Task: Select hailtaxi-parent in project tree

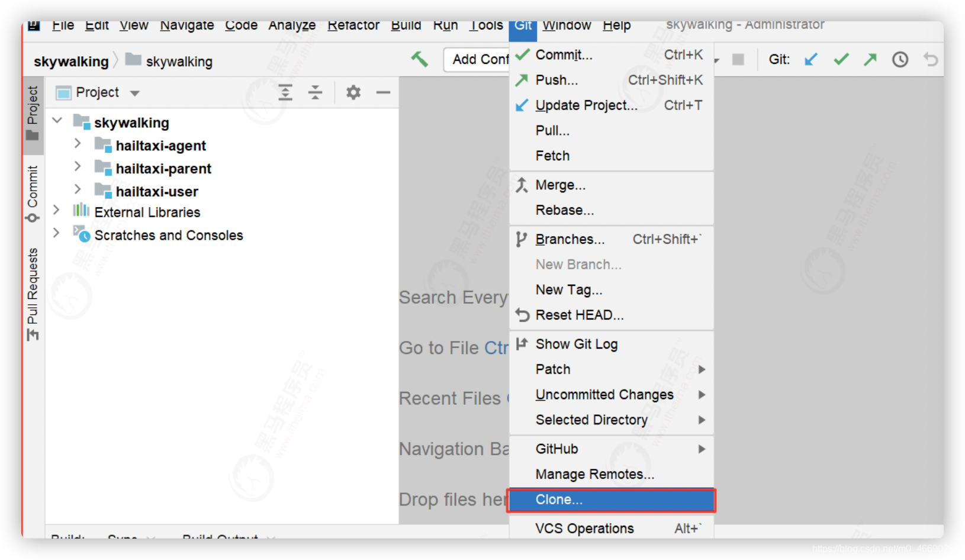Action: tap(163, 169)
